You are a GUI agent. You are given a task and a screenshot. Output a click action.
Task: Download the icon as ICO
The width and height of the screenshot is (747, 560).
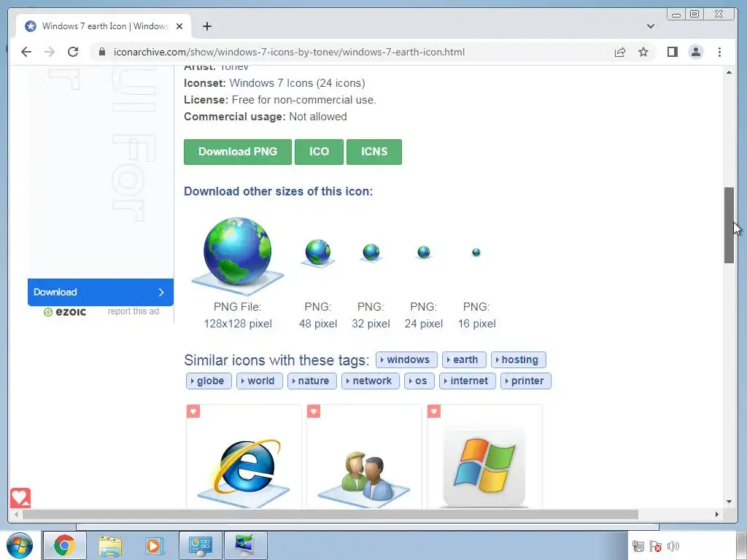(x=320, y=152)
